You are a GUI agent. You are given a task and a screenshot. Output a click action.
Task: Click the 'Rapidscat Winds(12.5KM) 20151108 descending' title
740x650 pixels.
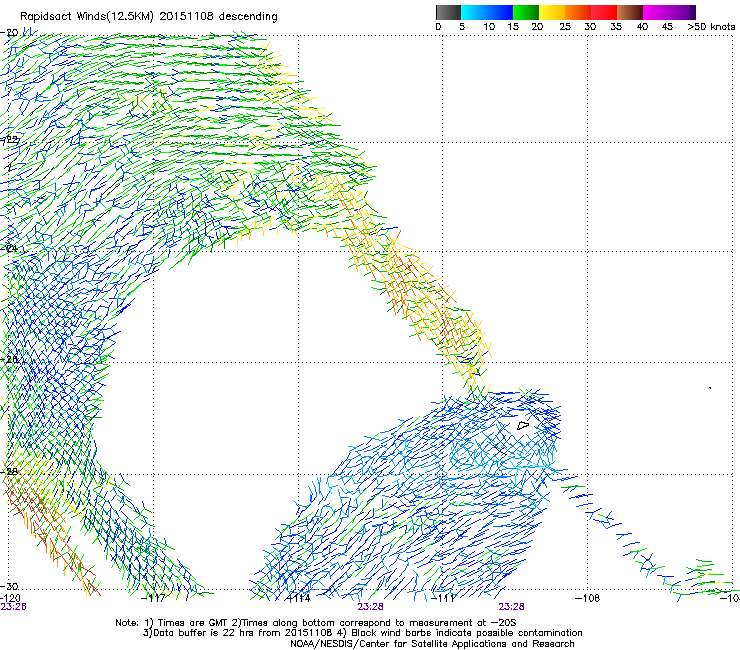pyautogui.click(x=149, y=17)
